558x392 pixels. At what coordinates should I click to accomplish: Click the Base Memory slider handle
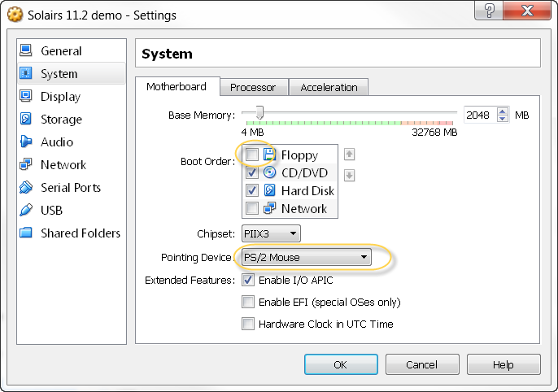click(x=260, y=112)
